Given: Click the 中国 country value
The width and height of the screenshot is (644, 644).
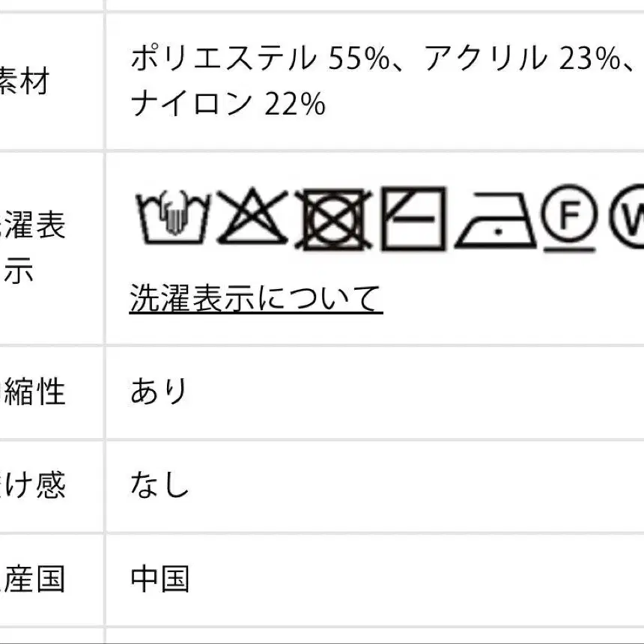Looking at the screenshot, I should (160, 579).
